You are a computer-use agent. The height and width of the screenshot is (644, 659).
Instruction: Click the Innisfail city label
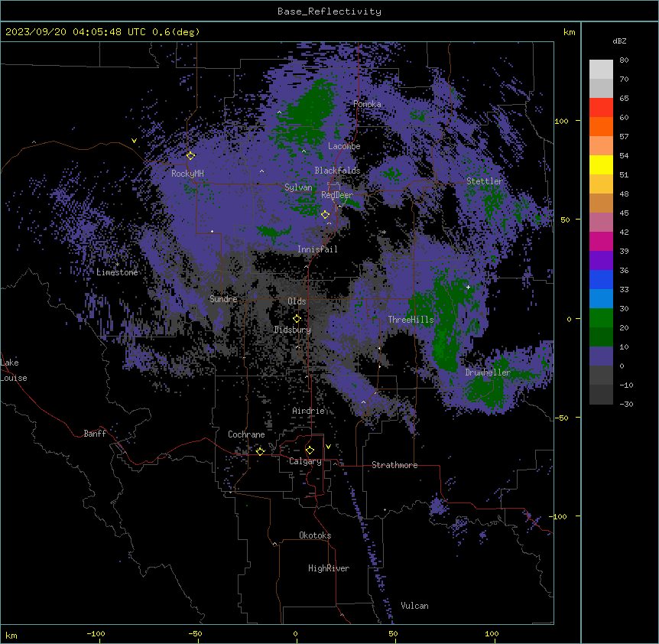click(x=317, y=249)
